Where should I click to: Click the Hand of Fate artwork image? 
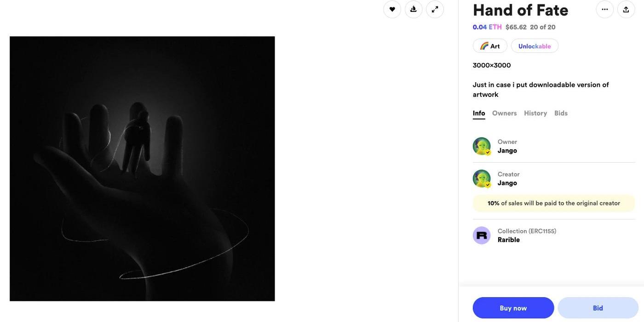(142, 169)
